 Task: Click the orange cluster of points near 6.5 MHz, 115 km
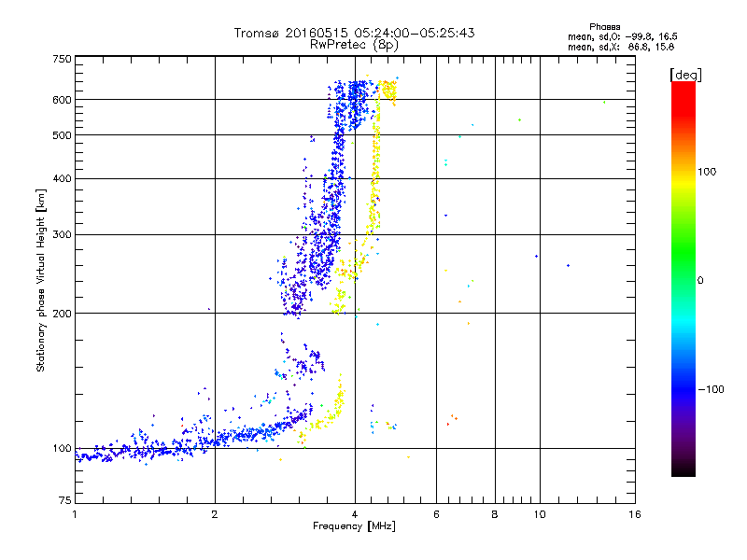click(452, 419)
